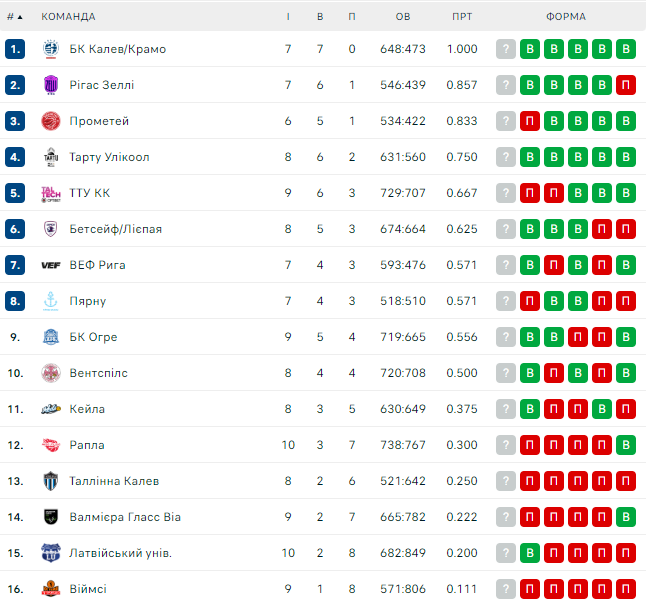Click the Тарту Улікоол team logo

pos(51,157)
